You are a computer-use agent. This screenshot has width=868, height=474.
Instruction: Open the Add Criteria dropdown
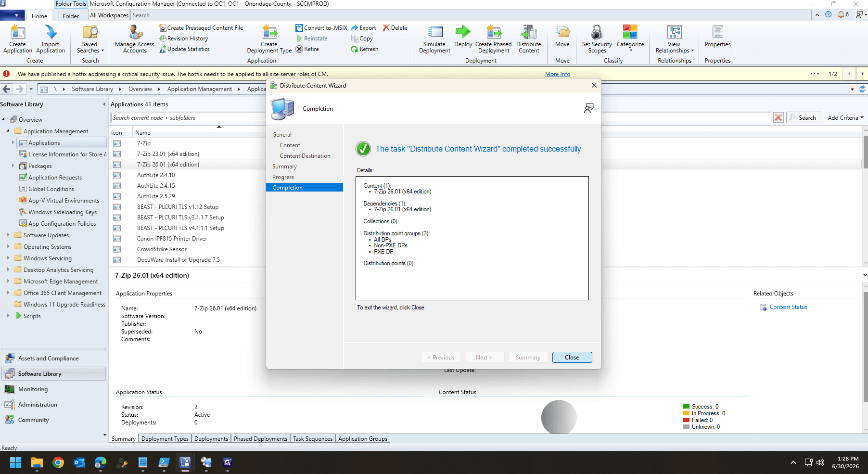[x=845, y=118]
